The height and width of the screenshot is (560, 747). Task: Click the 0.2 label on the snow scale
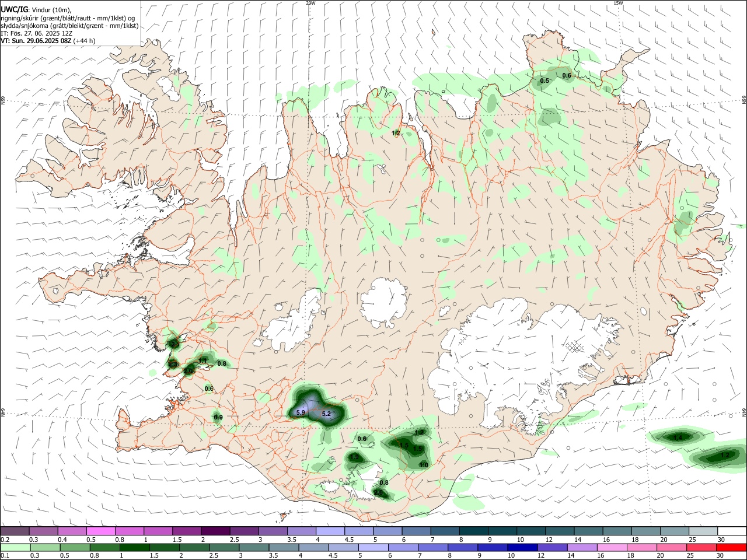click(4, 540)
